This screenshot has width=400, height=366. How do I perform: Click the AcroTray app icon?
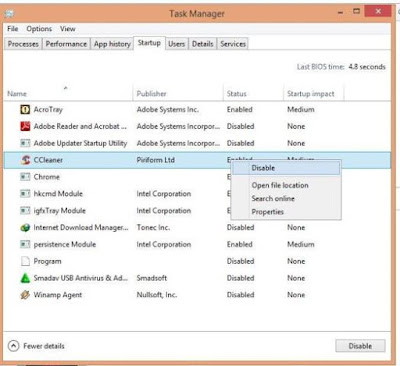click(x=25, y=110)
